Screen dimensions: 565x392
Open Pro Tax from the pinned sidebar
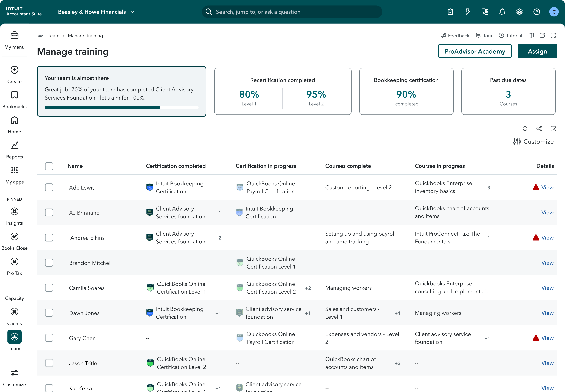coord(14,262)
